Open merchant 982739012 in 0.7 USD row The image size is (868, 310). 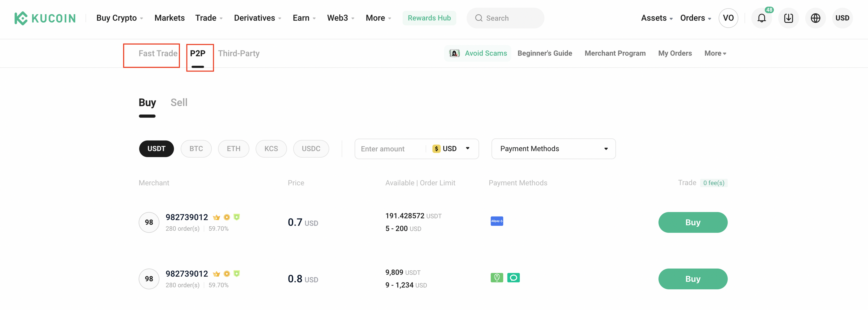(187, 217)
